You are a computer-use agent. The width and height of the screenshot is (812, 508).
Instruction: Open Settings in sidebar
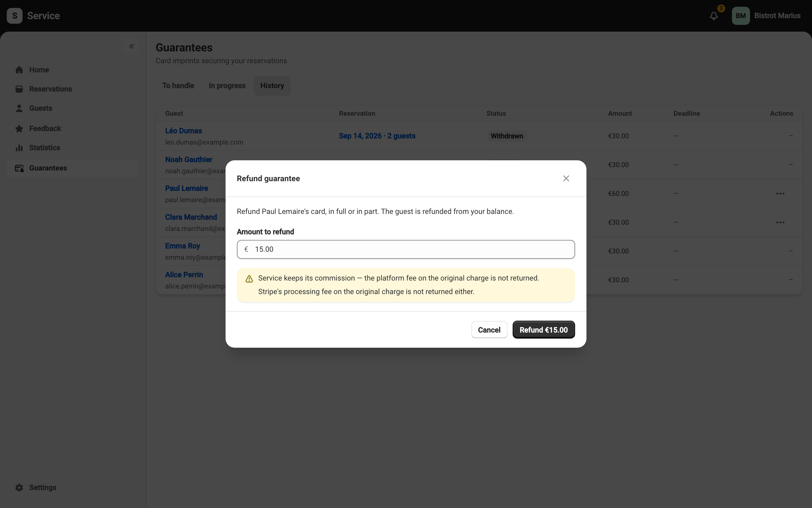73,487
